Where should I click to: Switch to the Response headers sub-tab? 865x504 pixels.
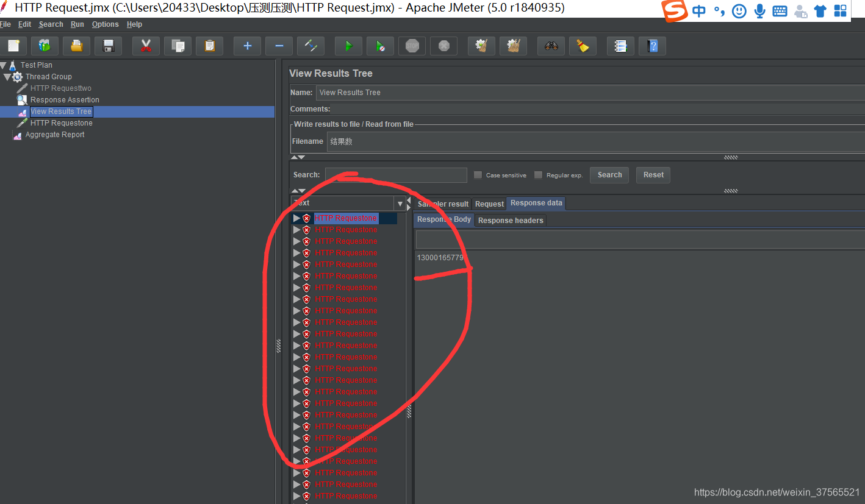pos(511,221)
